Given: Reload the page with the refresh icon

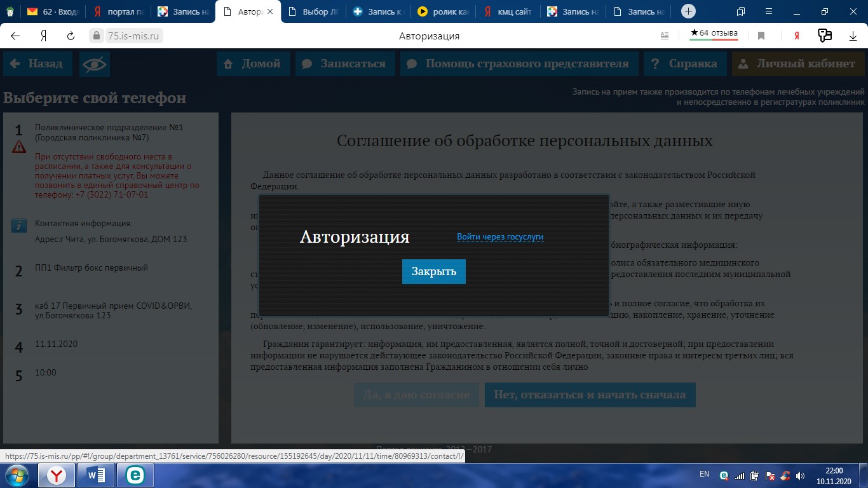Looking at the screenshot, I should 71,36.
